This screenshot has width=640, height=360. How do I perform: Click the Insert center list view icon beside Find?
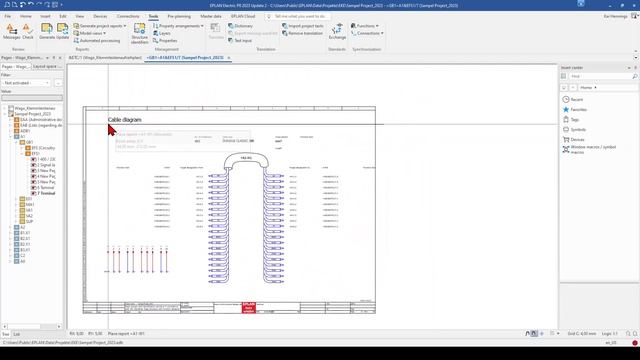point(564,76)
